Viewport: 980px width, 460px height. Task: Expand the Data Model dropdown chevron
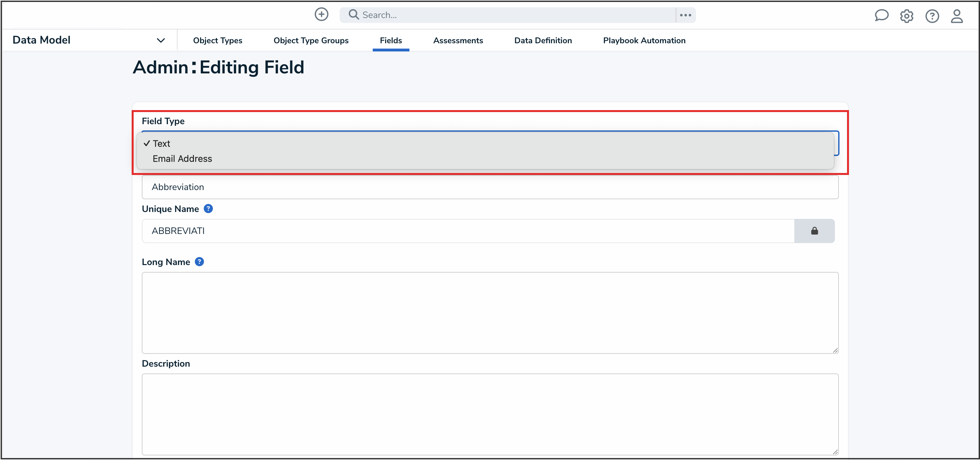[160, 40]
